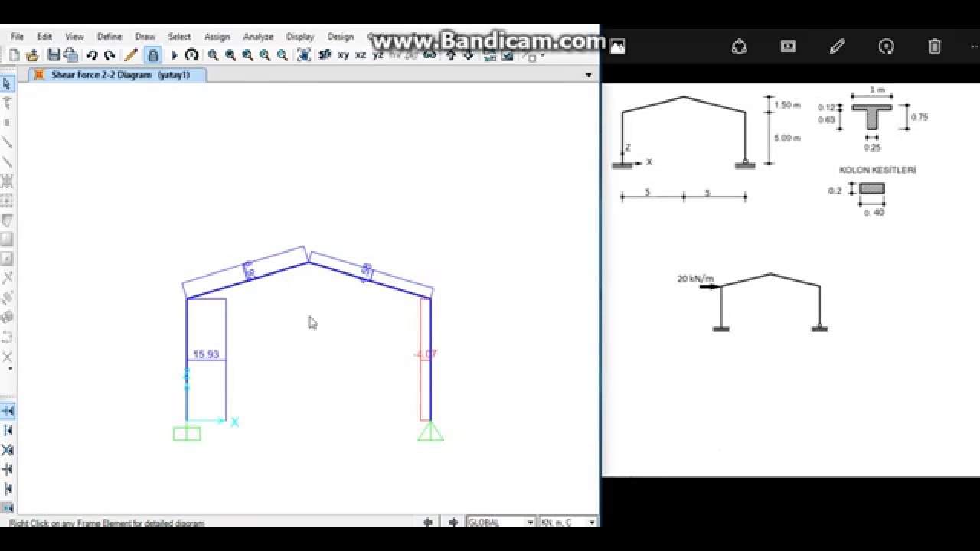Click the next arrow in status bar

point(453,522)
